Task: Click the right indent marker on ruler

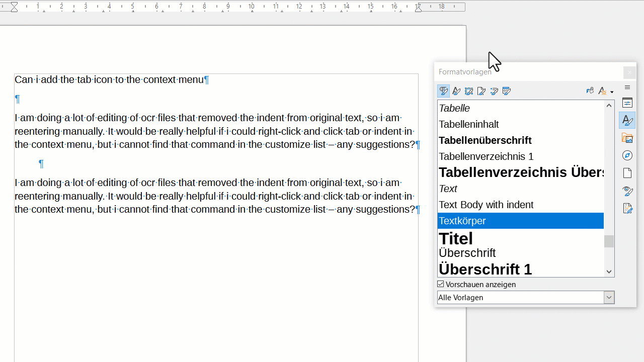Action: (418, 8)
